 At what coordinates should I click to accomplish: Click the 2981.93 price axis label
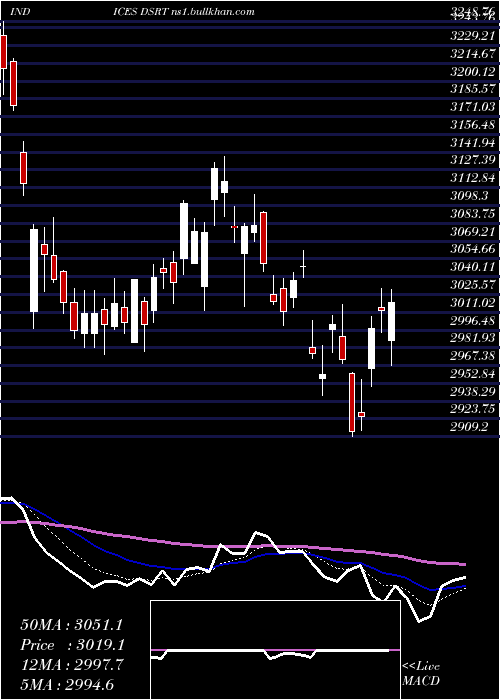(473, 338)
